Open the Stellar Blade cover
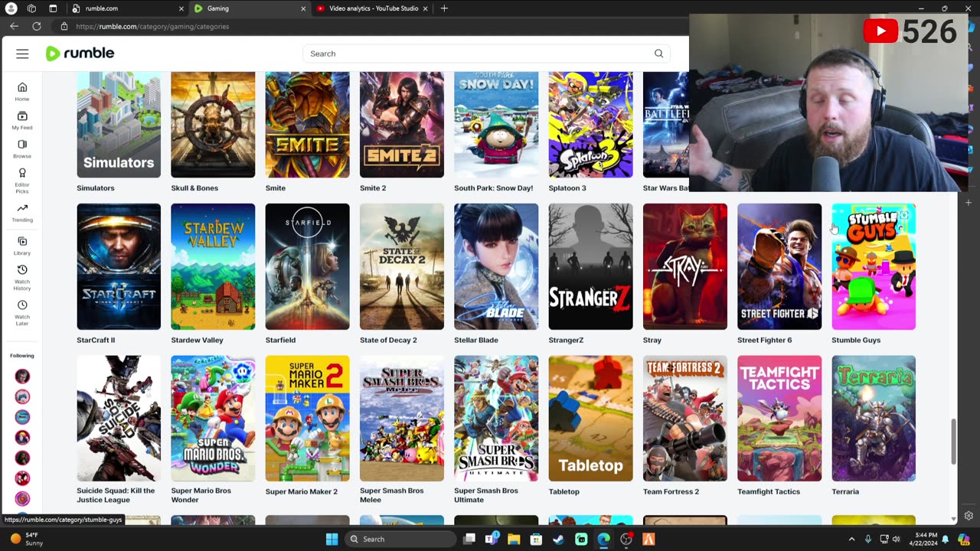980x551 pixels. tap(496, 266)
